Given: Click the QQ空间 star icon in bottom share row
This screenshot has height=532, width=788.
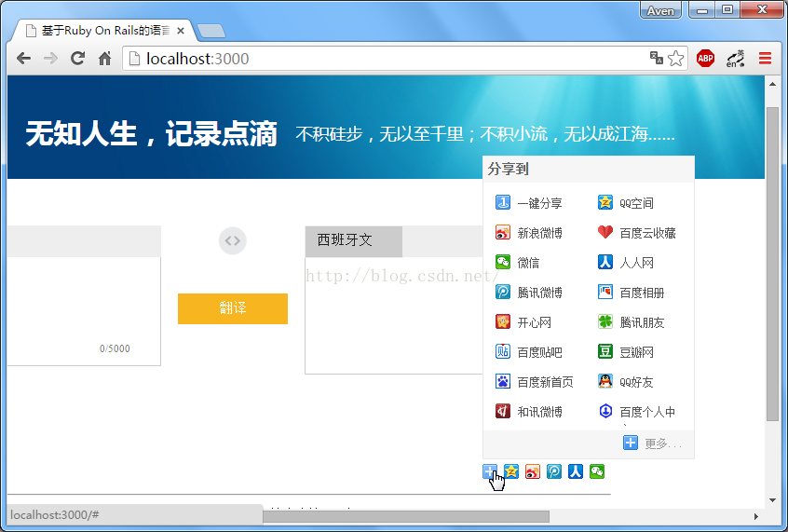Looking at the screenshot, I should 511,471.
